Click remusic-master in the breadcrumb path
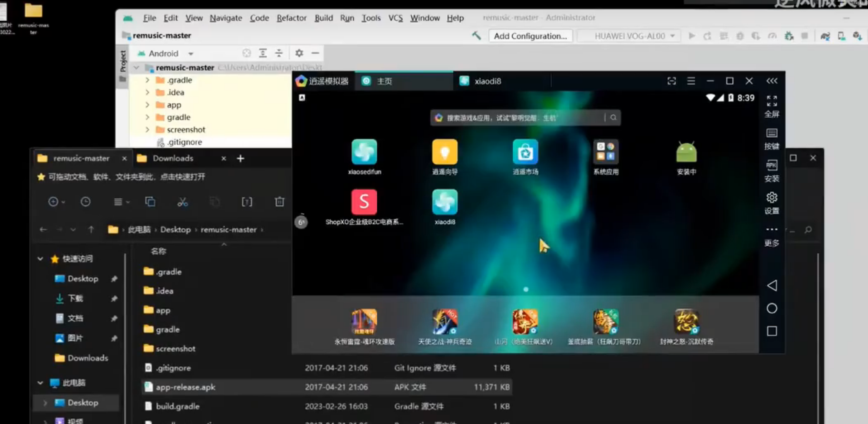 229,229
